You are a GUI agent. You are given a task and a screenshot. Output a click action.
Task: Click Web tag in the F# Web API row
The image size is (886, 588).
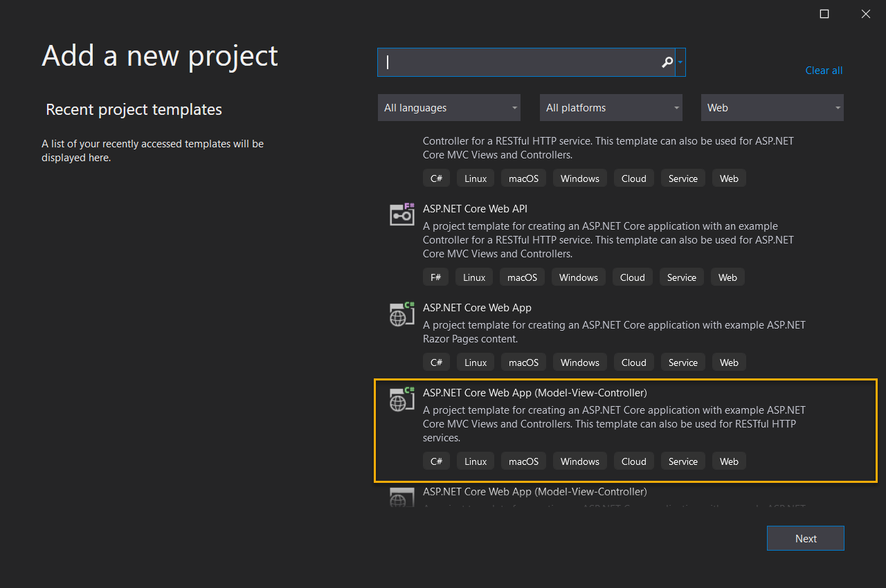pos(727,277)
